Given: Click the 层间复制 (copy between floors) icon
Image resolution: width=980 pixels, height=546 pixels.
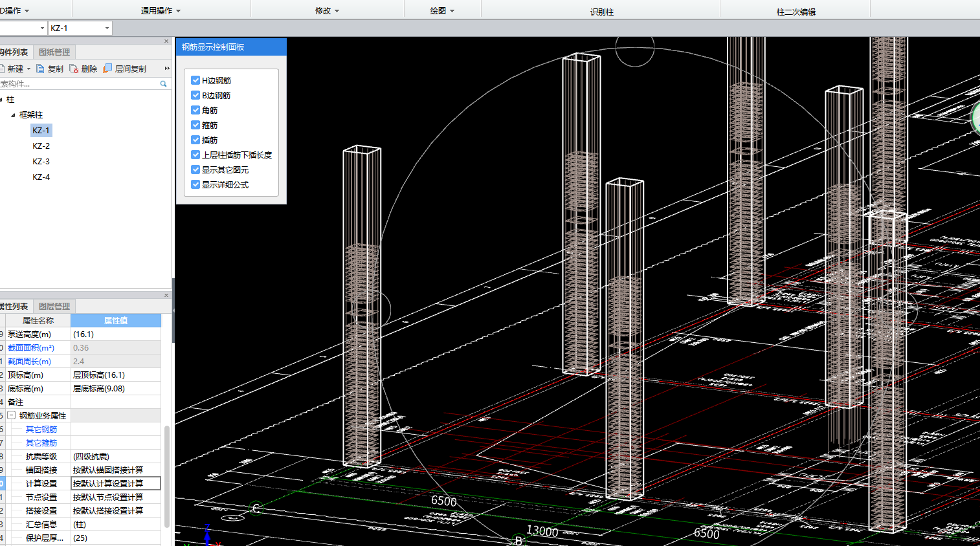Looking at the screenshot, I should (x=107, y=68).
